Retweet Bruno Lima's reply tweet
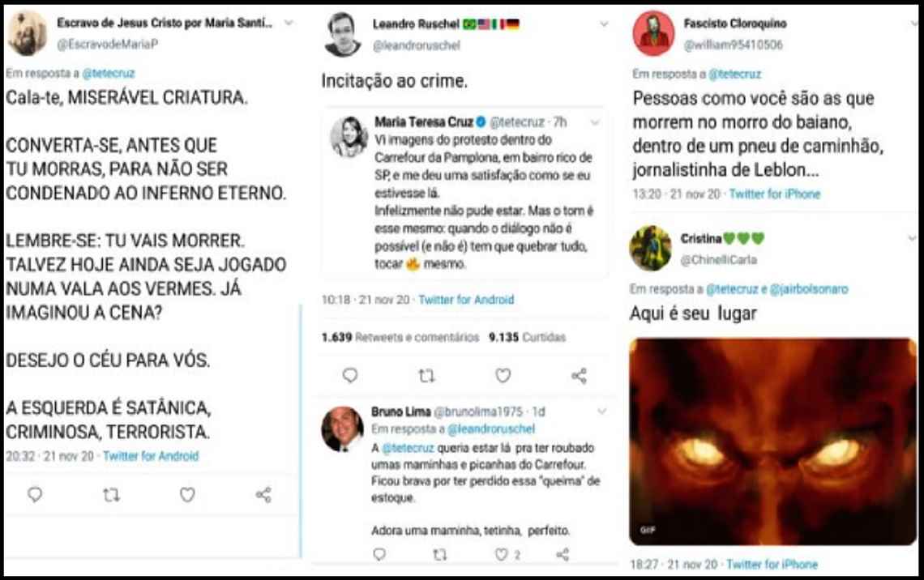Viewport: 924px width, 580px height. point(439,554)
